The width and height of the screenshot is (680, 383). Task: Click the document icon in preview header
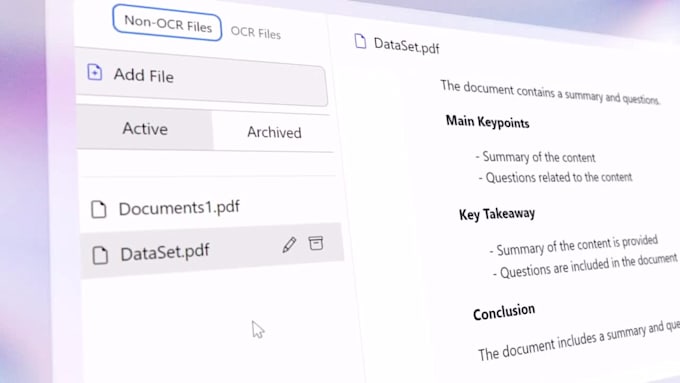360,42
